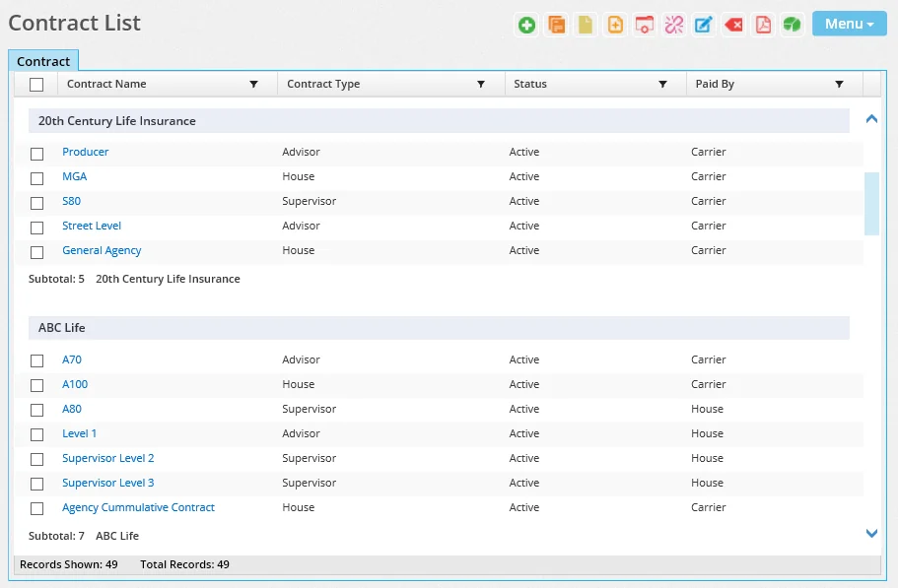Image resolution: width=898 pixels, height=588 pixels.
Task: Click the green Add New contract icon
Action: 526,25
